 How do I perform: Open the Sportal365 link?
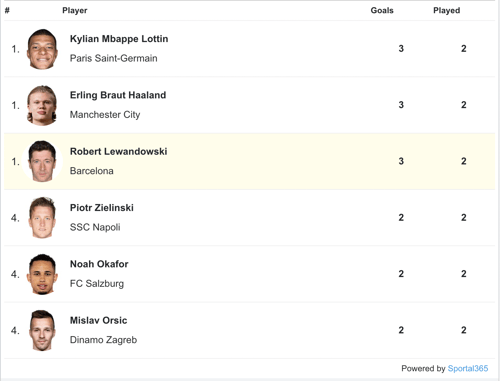click(468, 368)
